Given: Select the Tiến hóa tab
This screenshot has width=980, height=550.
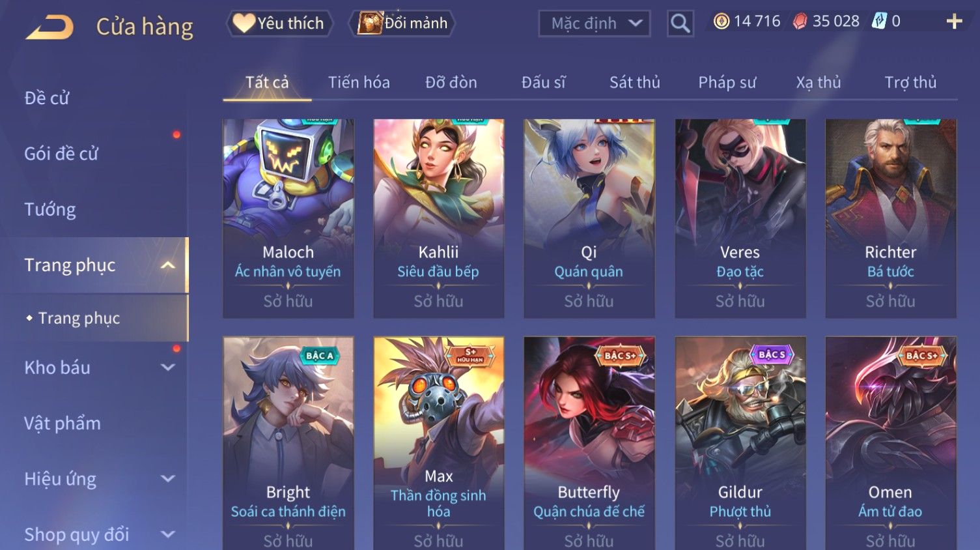Looking at the screenshot, I should pos(359,83).
